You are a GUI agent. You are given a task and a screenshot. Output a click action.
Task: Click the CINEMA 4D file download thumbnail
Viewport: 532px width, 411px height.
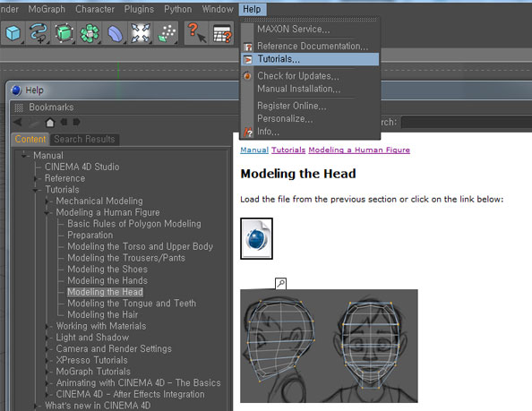[x=256, y=239]
